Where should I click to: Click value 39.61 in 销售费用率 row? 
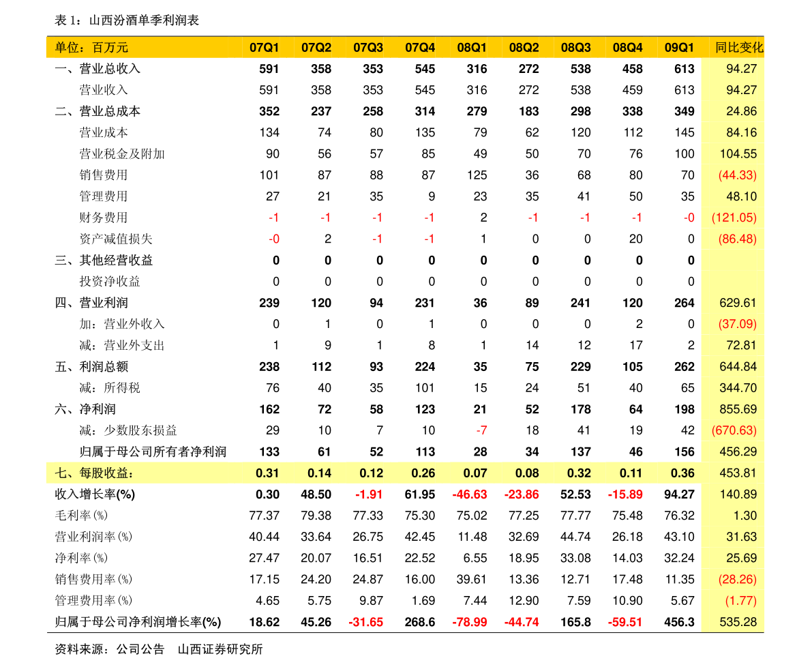click(x=472, y=580)
